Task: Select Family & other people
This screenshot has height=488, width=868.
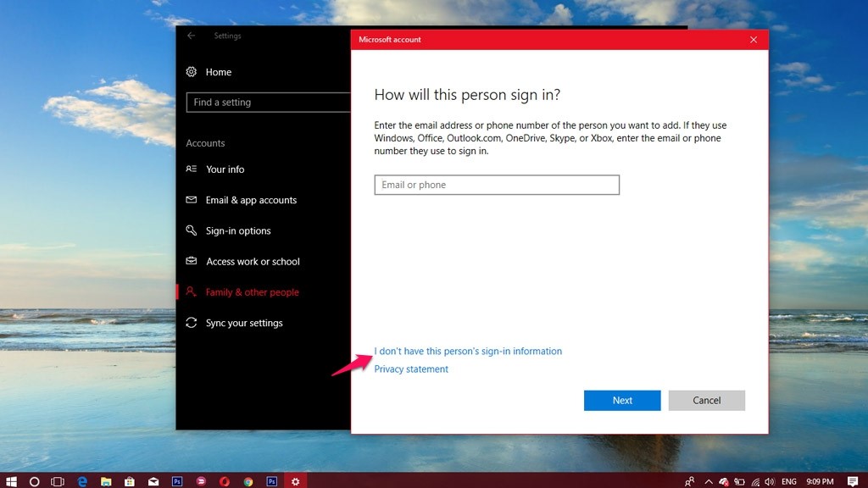Action: tap(252, 292)
